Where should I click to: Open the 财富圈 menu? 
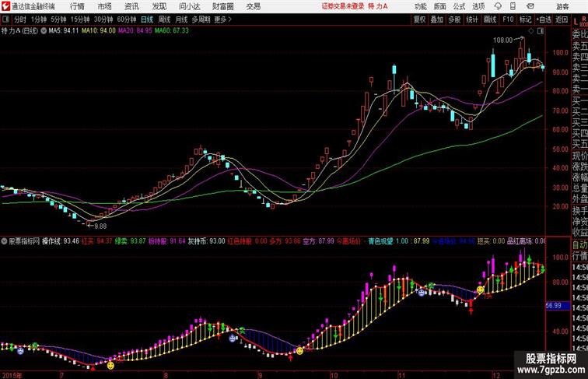(222, 6)
